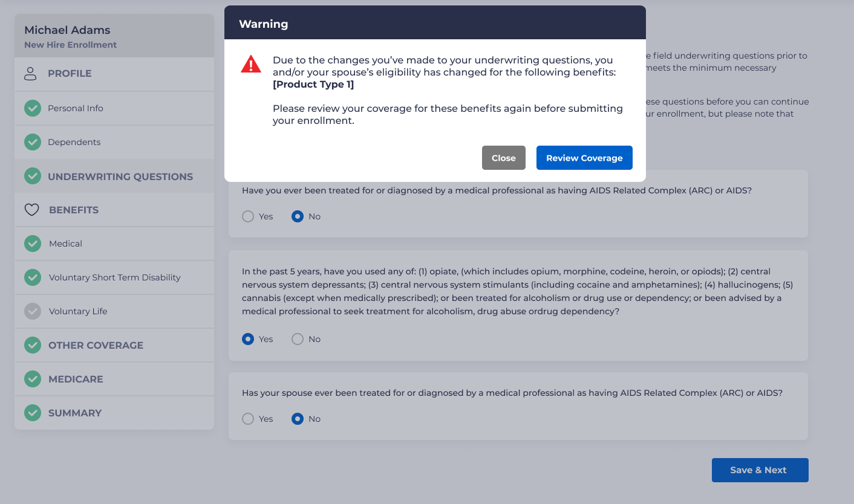Choose Yes radio for the drug use question
Image resolution: width=854 pixels, height=504 pixels.
pyautogui.click(x=248, y=339)
